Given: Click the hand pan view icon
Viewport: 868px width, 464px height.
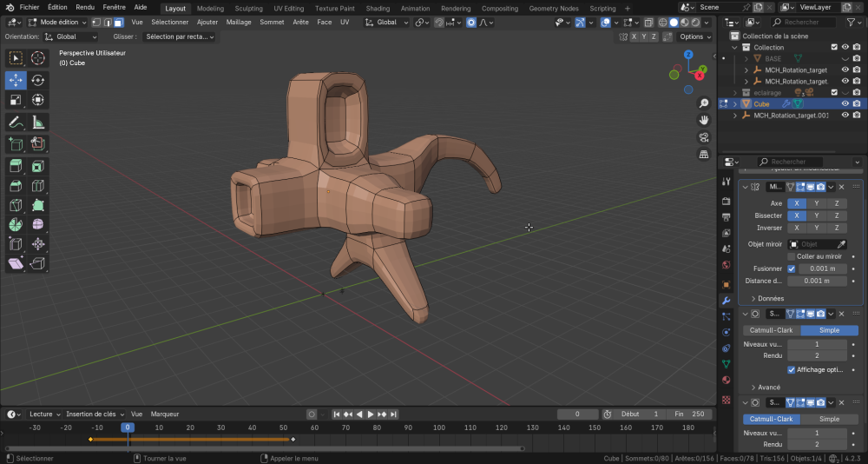Looking at the screenshot, I should pos(704,120).
